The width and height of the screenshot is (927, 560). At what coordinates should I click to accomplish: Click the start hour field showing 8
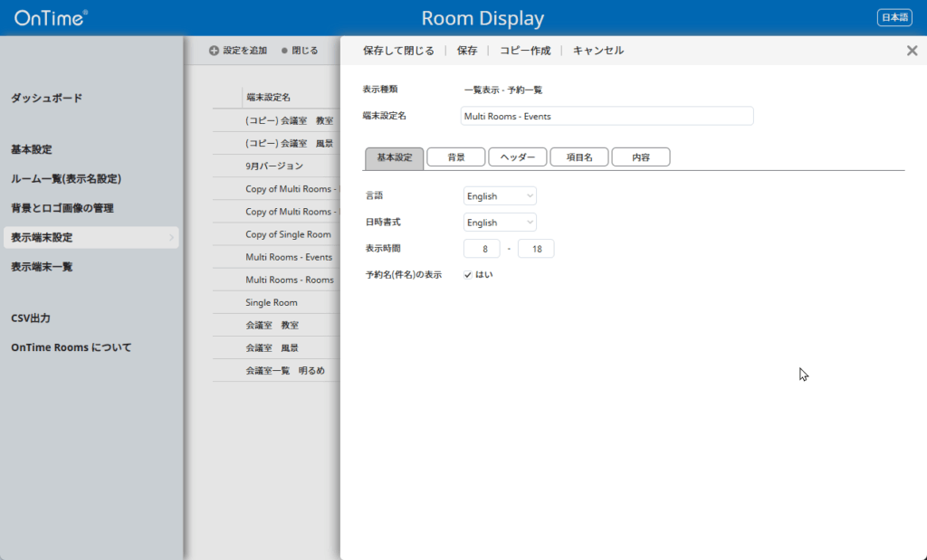482,249
